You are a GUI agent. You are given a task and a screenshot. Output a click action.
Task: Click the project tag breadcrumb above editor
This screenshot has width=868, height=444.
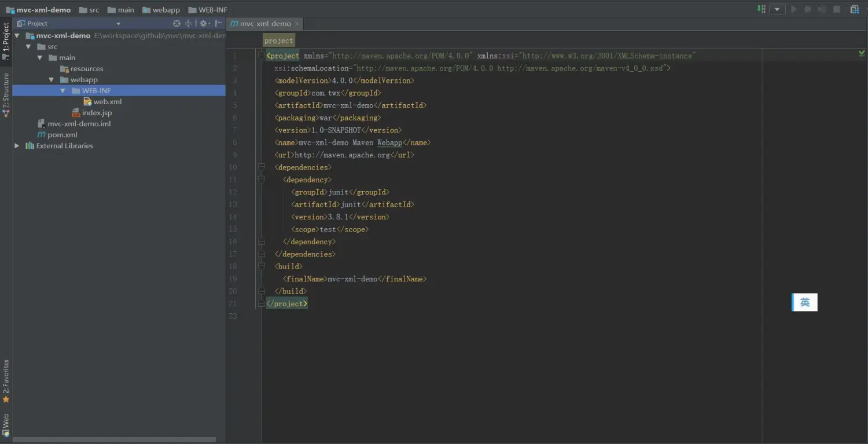click(279, 41)
